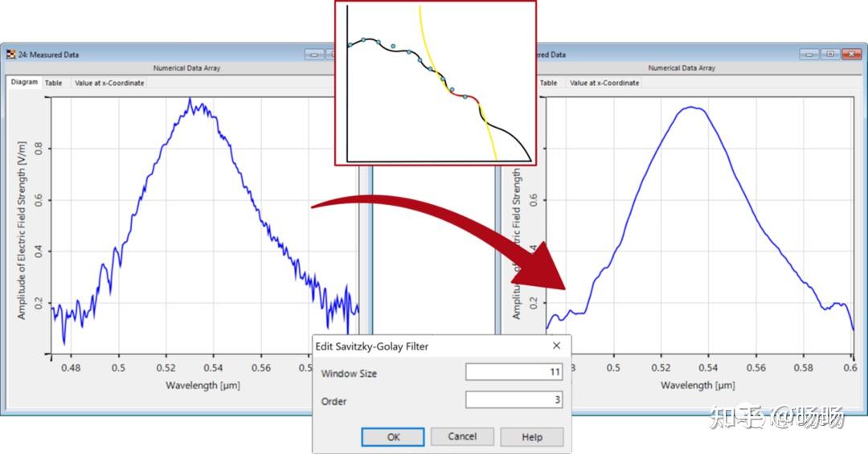
Task: Minimize the left Measured Data window
Action: pyautogui.click(x=314, y=55)
